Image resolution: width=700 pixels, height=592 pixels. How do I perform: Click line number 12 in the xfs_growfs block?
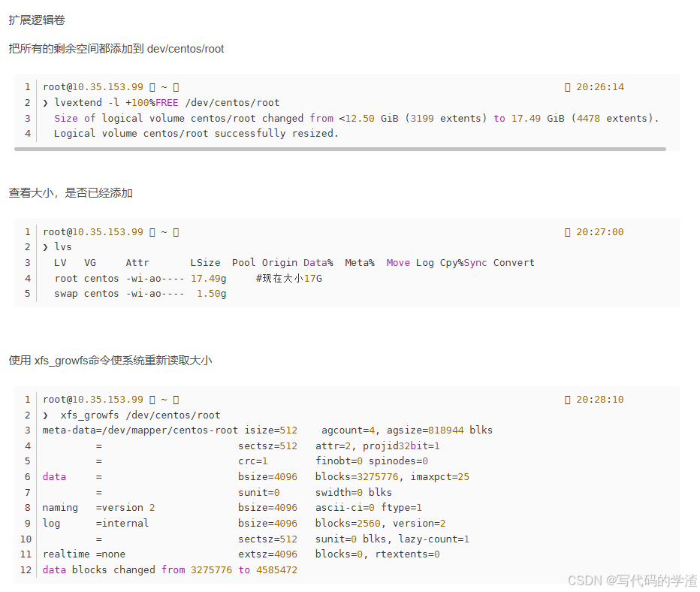pyautogui.click(x=26, y=570)
